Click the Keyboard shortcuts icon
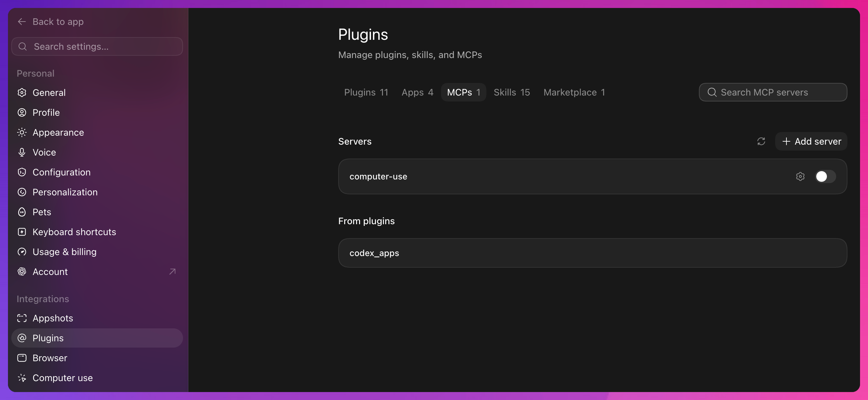868x400 pixels. point(22,232)
